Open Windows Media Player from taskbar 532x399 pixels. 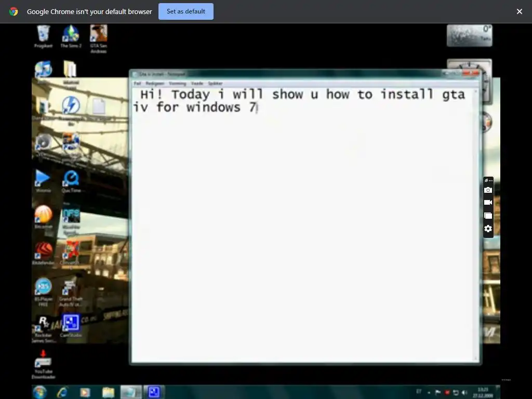click(x=85, y=392)
